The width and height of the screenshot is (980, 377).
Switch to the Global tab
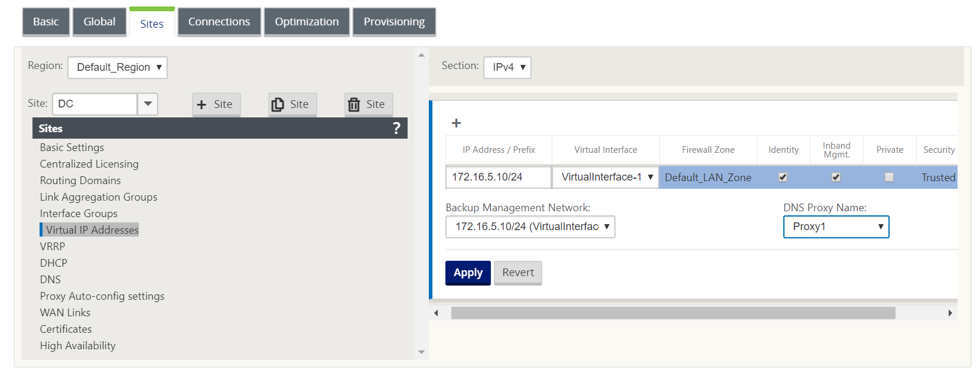(99, 22)
